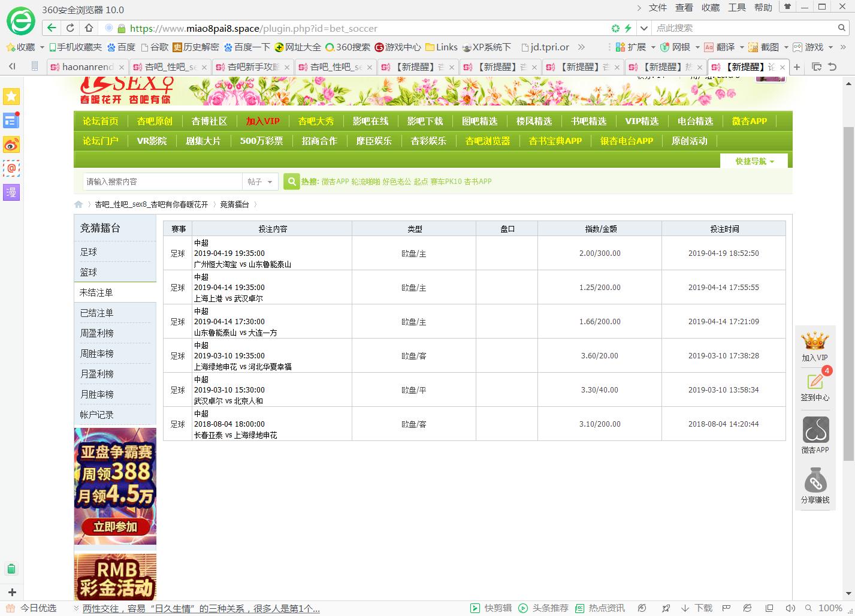
Task: Click the new tab plus button
Action: pyautogui.click(x=797, y=67)
